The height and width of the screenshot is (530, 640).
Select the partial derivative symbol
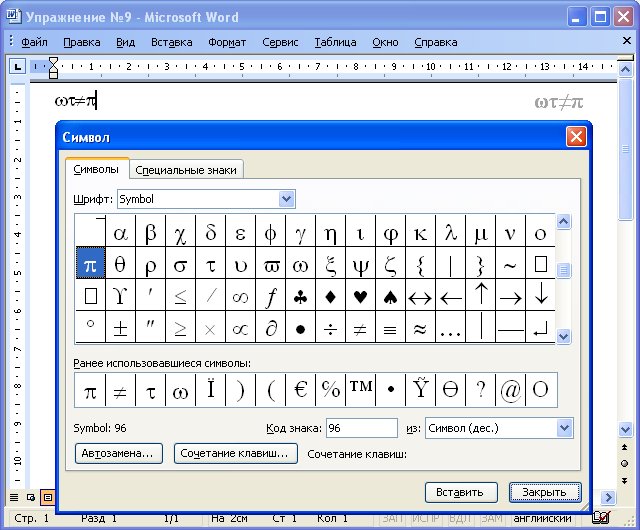click(x=271, y=326)
